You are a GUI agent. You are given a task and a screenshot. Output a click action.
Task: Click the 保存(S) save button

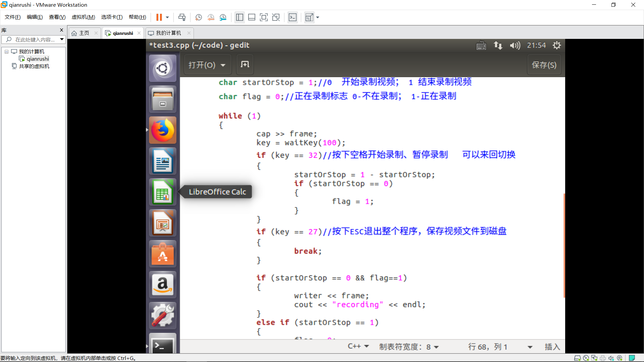point(544,65)
